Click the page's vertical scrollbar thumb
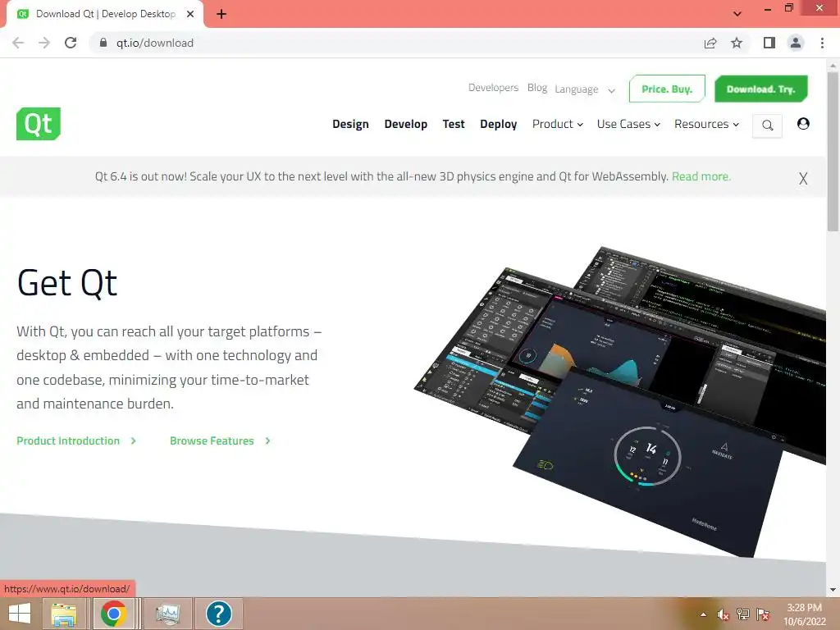Image resolution: width=840 pixels, height=630 pixels. tap(833, 152)
